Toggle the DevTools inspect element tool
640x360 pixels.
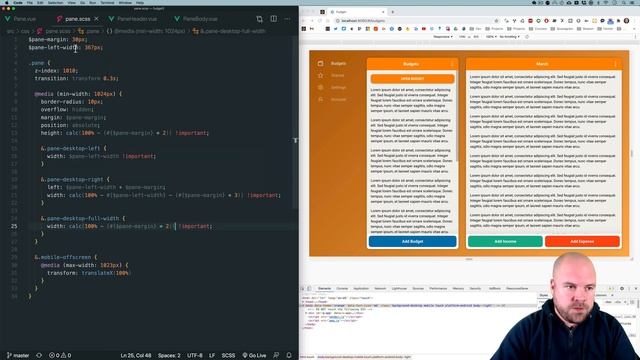point(303,289)
